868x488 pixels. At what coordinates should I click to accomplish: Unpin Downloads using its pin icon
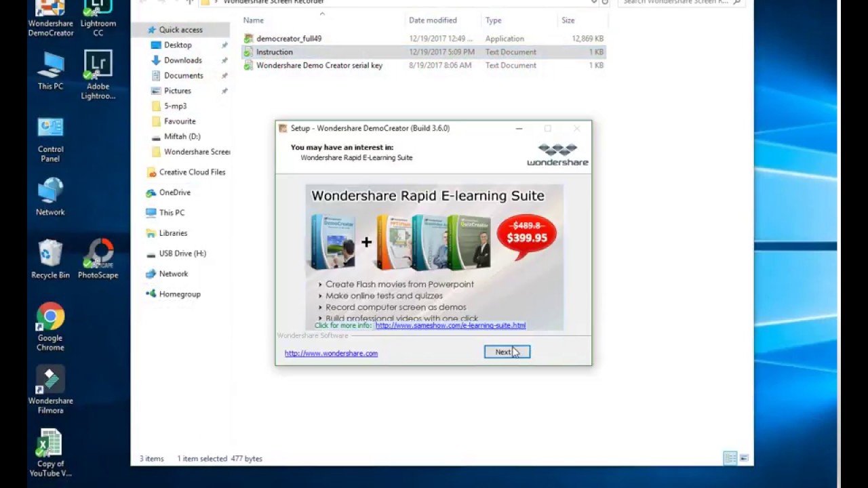(x=224, y=60)
